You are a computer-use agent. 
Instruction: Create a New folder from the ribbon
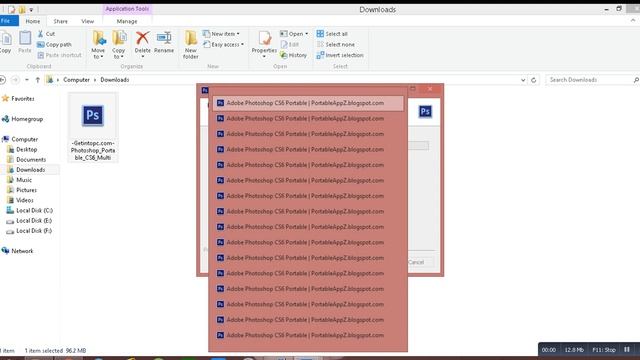191,45
